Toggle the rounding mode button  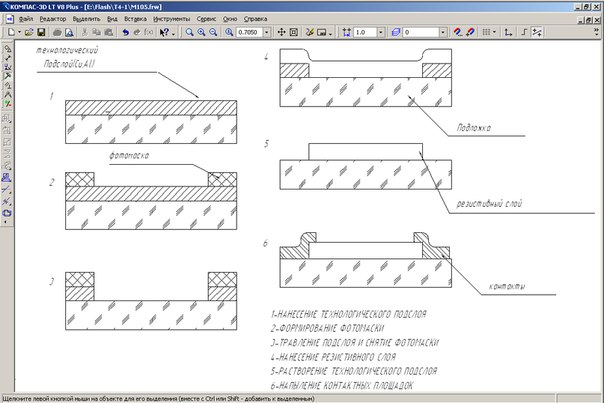tap(537, 32)
